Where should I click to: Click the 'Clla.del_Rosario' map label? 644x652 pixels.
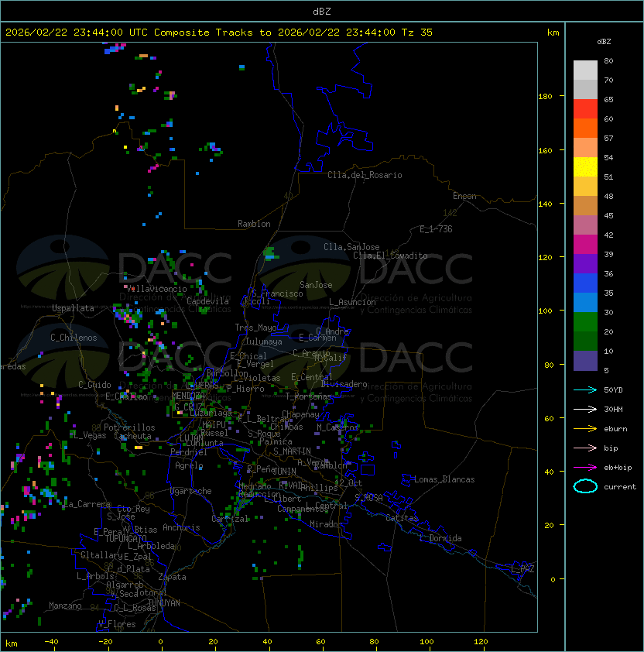point(365,175)
